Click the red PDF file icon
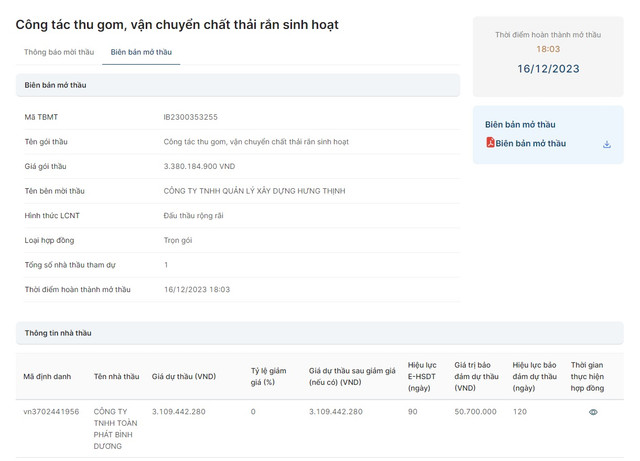The height and width of the screenshot is (461, 640). (x=490, y=144)
